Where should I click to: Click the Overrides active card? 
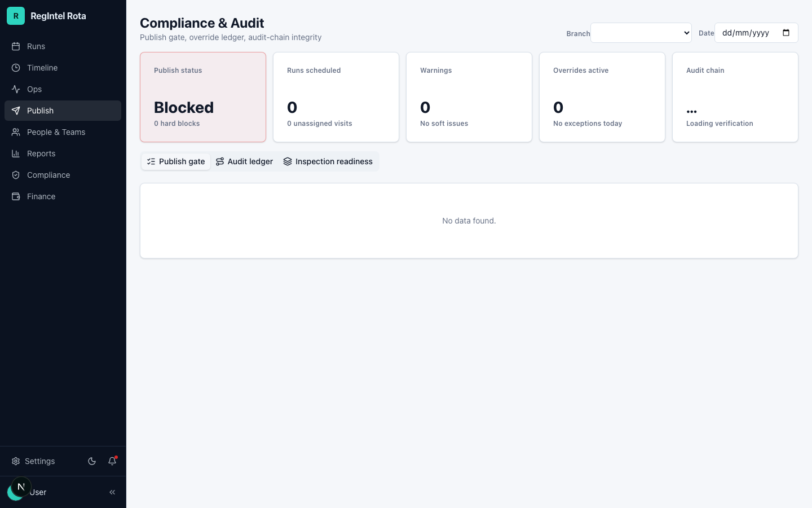point(602,97)
